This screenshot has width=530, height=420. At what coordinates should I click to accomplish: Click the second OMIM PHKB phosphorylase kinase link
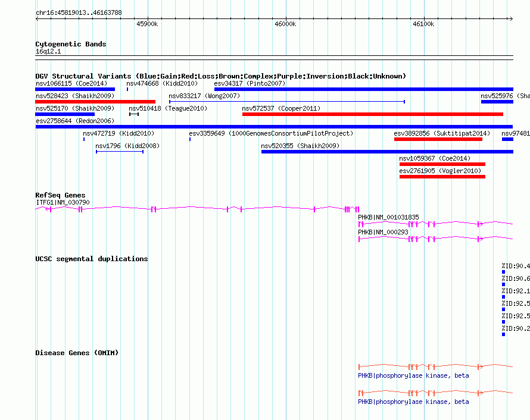tap(413, 402)
